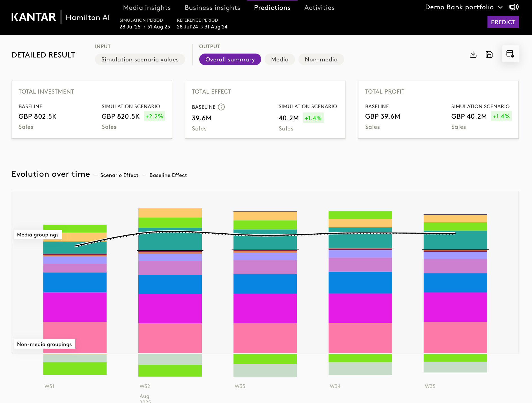
Task: Click the Kantar logo
Action: [x=34, y=17]
